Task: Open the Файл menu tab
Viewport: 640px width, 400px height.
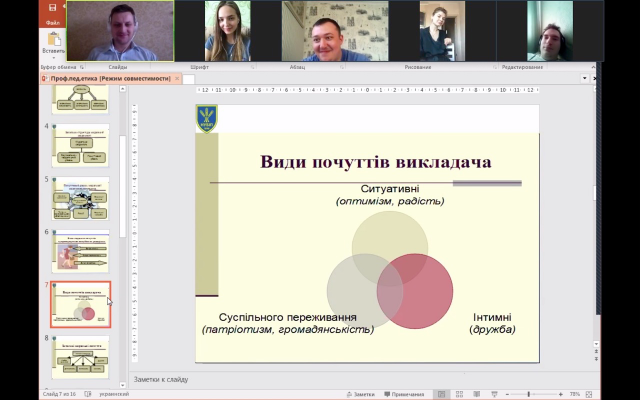Action: [x=53, y=23]
